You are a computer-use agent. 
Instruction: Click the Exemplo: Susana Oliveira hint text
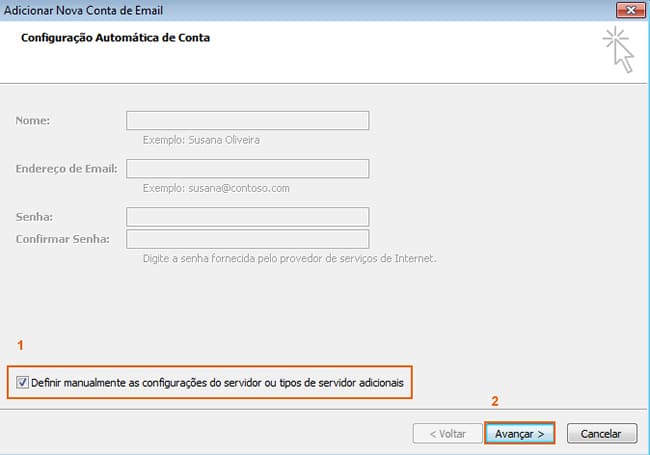pyautogui.click(x=201, y=140)
